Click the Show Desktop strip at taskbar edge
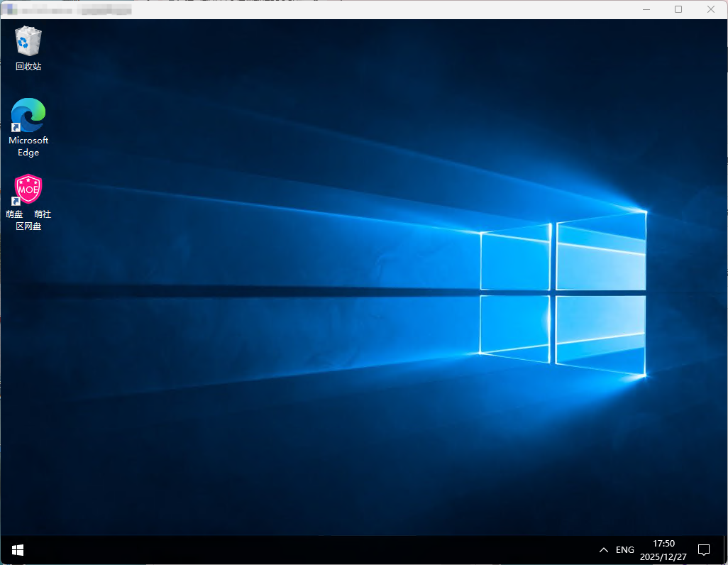The width and height of the screenshot is (728, 565). pos(725,550)
